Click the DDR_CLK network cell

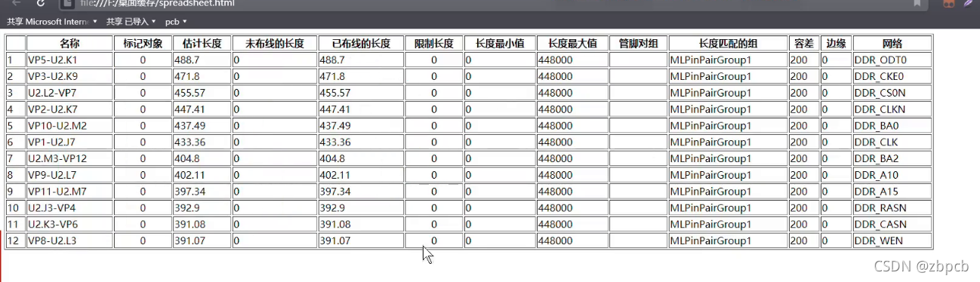892,142
